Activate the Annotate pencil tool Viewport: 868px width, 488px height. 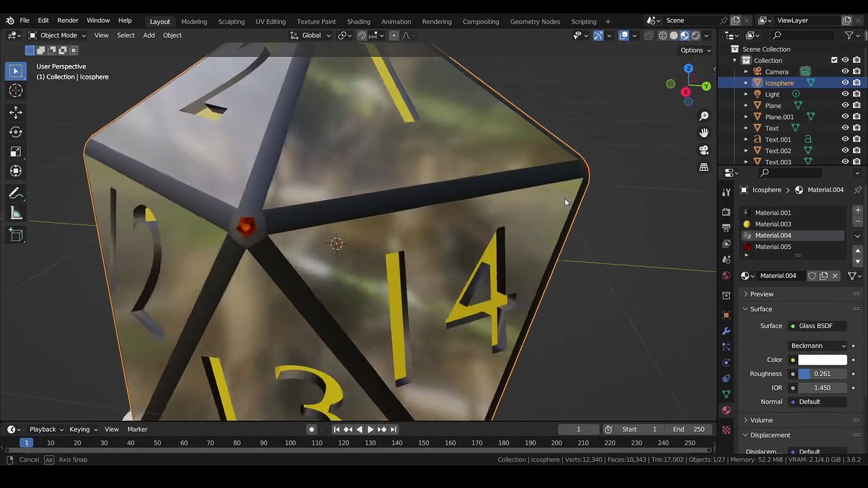[x=16, y=194]
